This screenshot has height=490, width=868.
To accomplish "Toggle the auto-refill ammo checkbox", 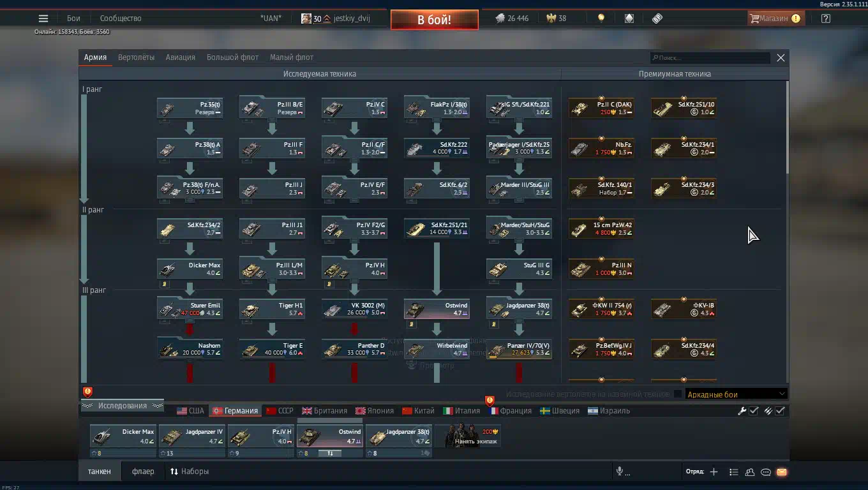I will point(780,411).
